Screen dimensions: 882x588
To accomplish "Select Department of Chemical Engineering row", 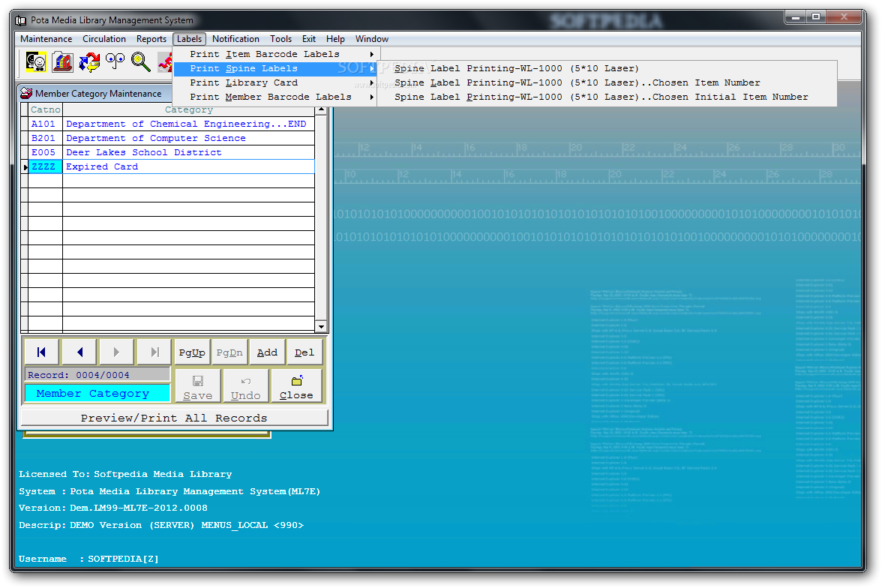I will tap(188, 124).
